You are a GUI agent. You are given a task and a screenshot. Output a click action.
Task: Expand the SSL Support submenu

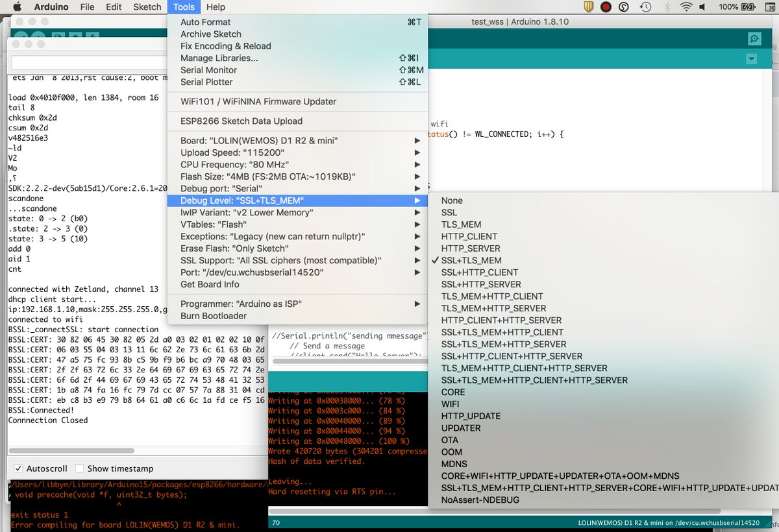click(297, 260)
